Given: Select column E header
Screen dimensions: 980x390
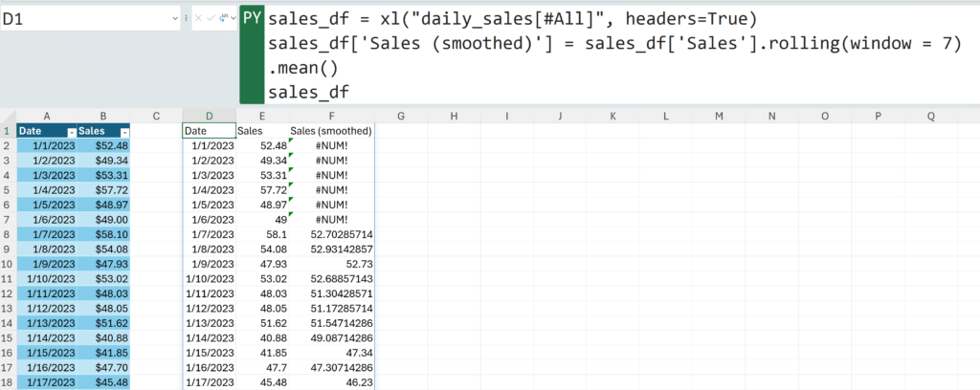Looking at the screenshot, I should click(262, 116).
